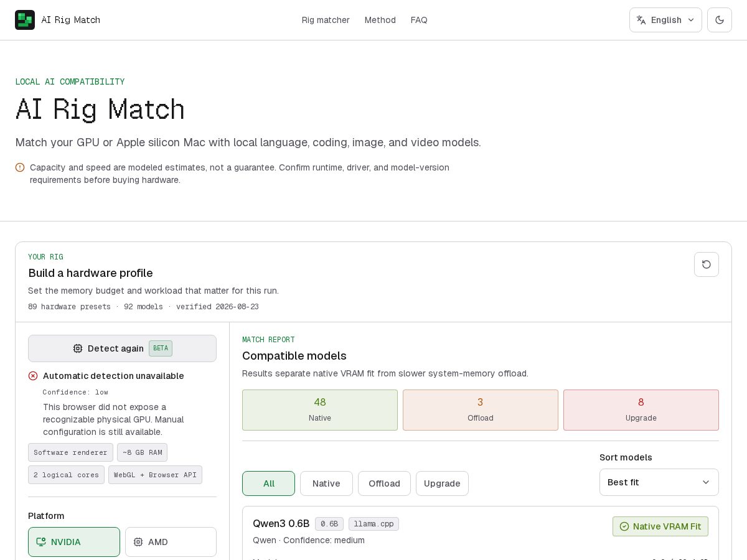Click the llama.cpp runtime tag

(x=374, y=524)
